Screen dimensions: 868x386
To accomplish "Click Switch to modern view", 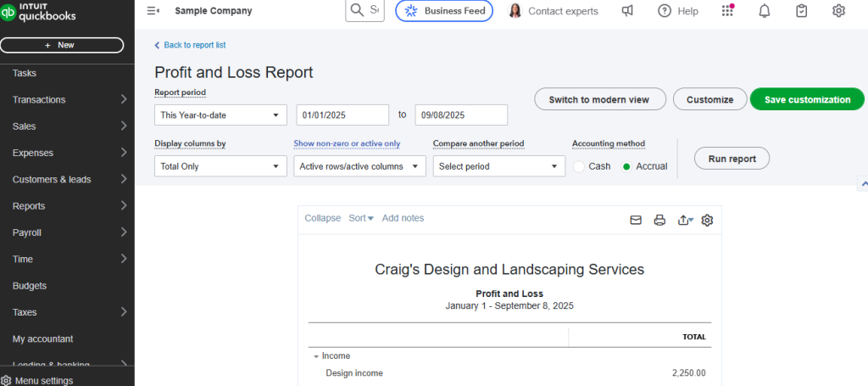I will pyautogui.click(x=600, y=99).
